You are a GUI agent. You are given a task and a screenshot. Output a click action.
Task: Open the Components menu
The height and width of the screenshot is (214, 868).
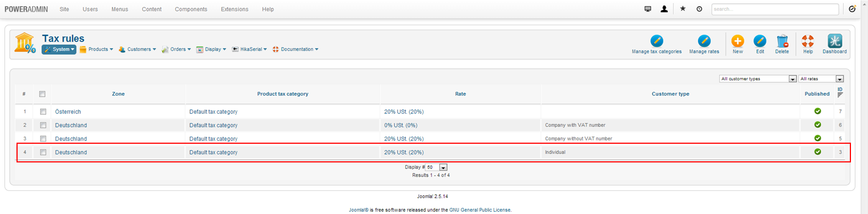click(191, 9)
